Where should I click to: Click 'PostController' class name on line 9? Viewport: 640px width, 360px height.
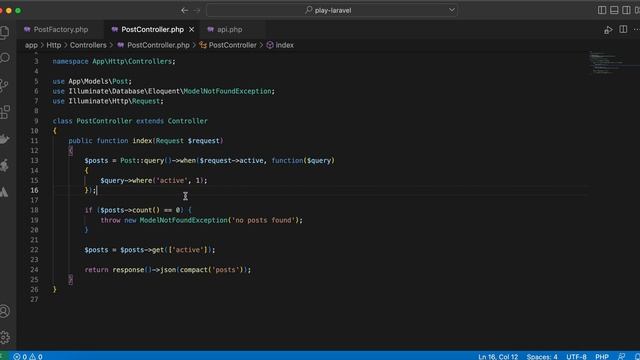[104, 121]
